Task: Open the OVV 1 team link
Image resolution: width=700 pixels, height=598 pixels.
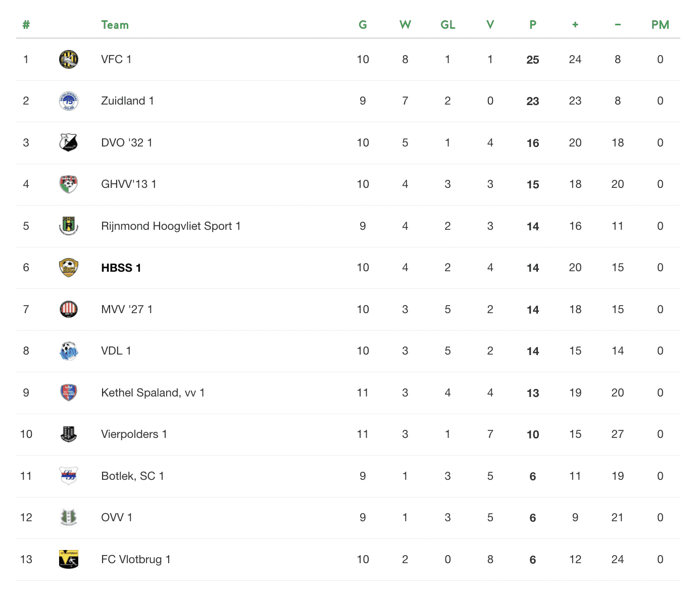Action: (x=117, y=518)
